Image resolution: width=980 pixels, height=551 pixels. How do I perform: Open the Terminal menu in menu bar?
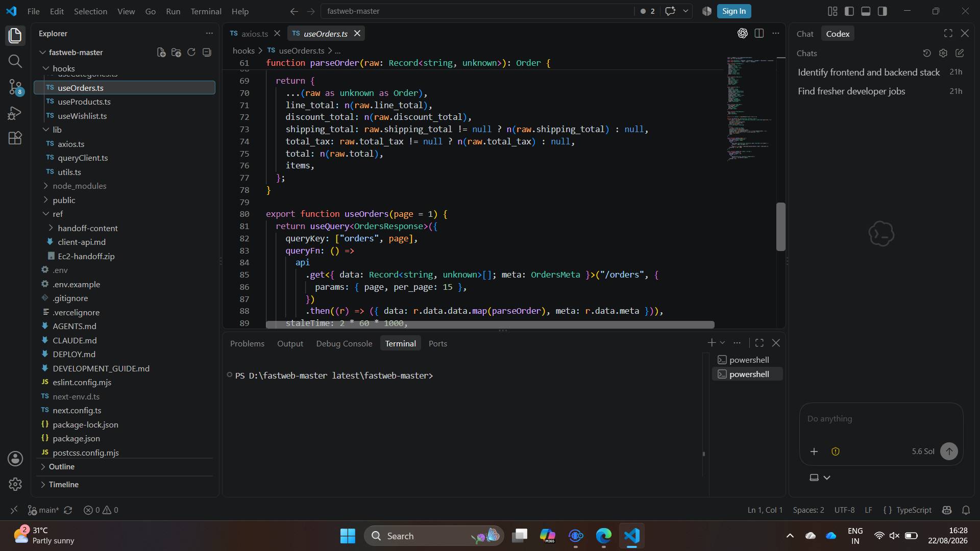[206, 11]
